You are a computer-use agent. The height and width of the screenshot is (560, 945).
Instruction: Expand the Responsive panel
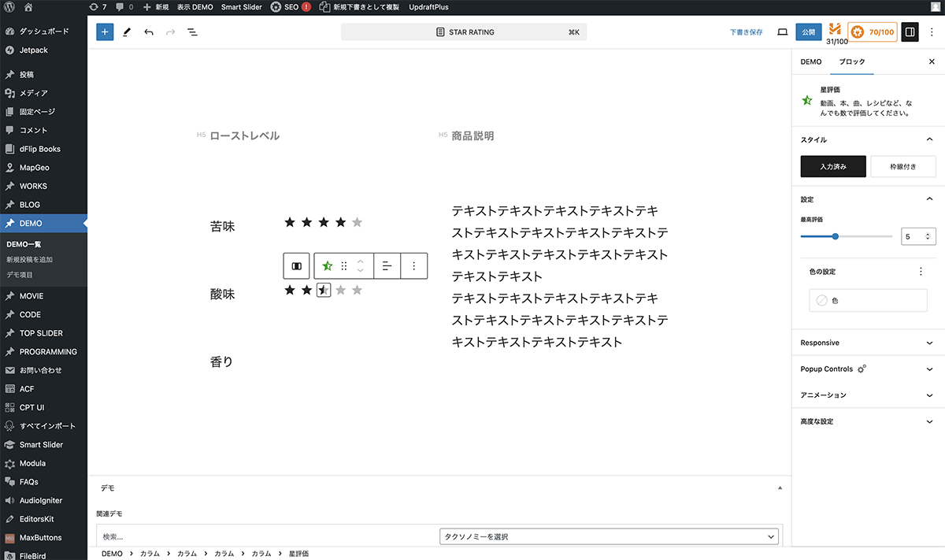point(866,343)
